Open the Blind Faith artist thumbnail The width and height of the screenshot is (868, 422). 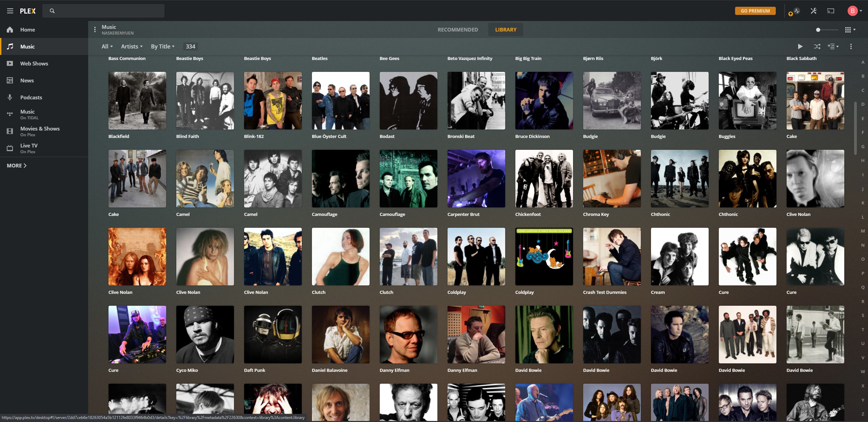click(x=205, y=101)
